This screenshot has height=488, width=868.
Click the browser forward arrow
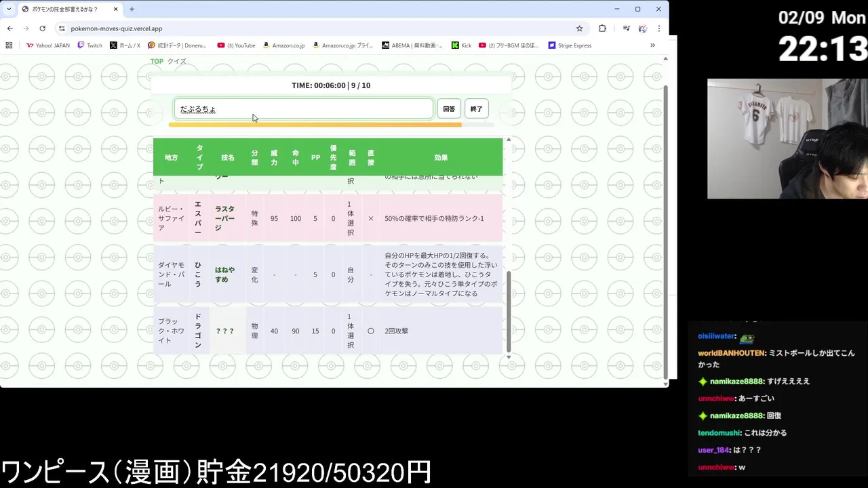point(26,28)
